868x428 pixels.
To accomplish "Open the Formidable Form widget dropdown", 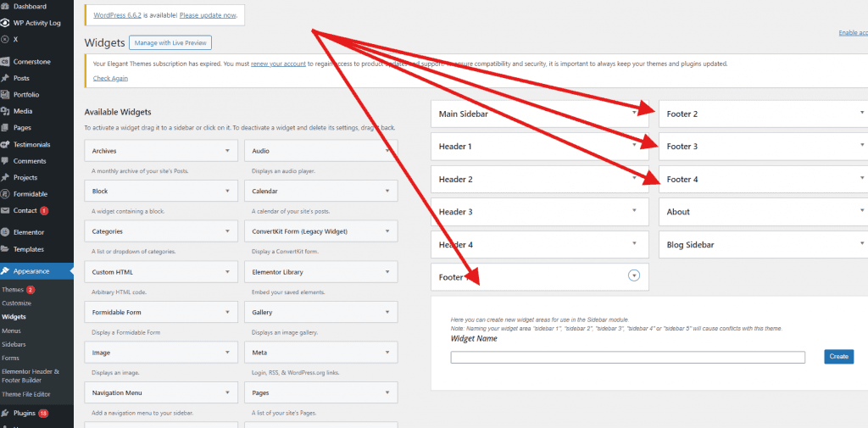I will (x=227, y=312).
